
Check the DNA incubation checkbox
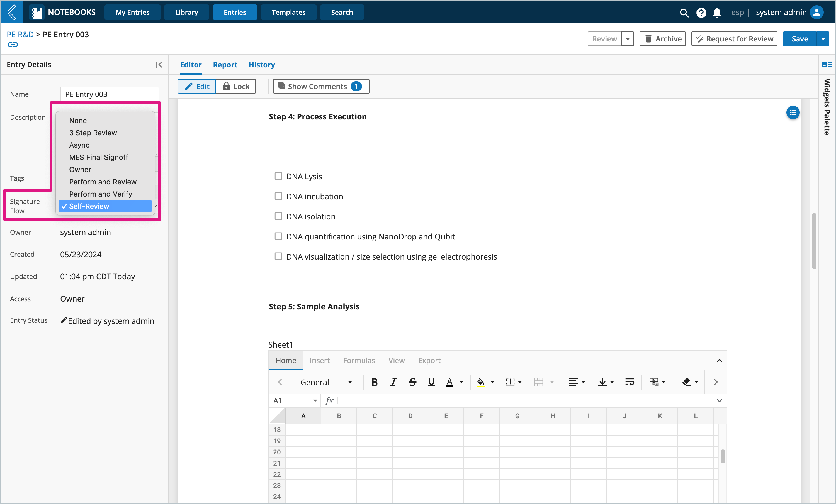pyautogui.click(x=278, y=196)
